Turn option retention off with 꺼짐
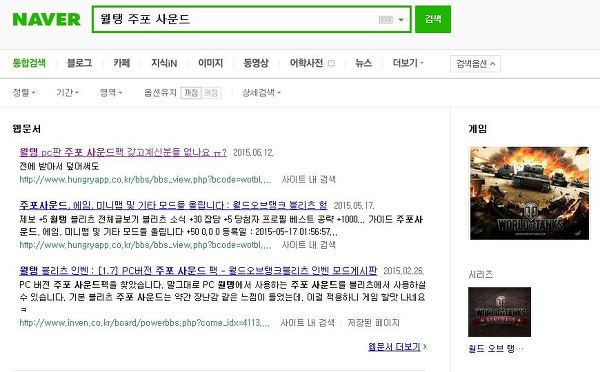The width and height of the screenshot is (600, 372). coord(191,93)
